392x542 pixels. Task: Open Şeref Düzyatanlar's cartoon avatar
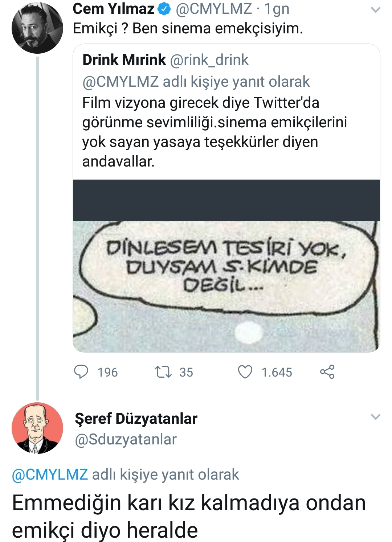tap(37, 428)
